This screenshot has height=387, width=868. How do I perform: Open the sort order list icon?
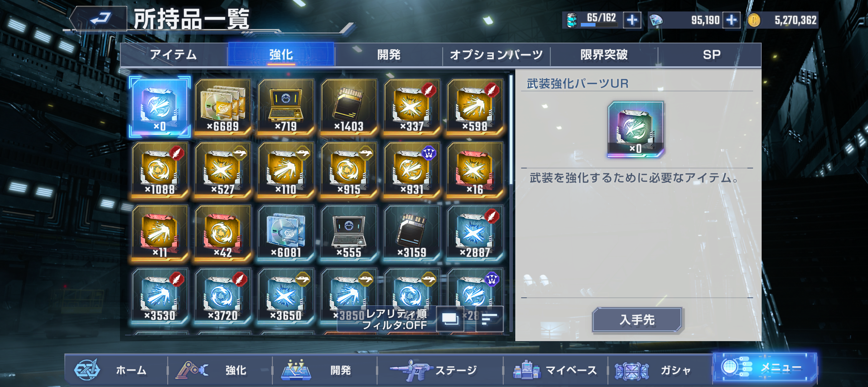click(490, 319)
